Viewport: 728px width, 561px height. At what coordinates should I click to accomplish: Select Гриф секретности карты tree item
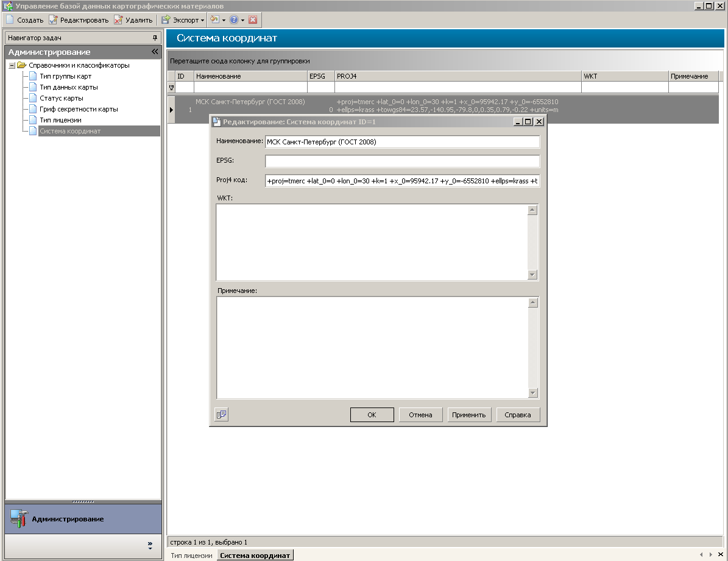pos(79,109)
